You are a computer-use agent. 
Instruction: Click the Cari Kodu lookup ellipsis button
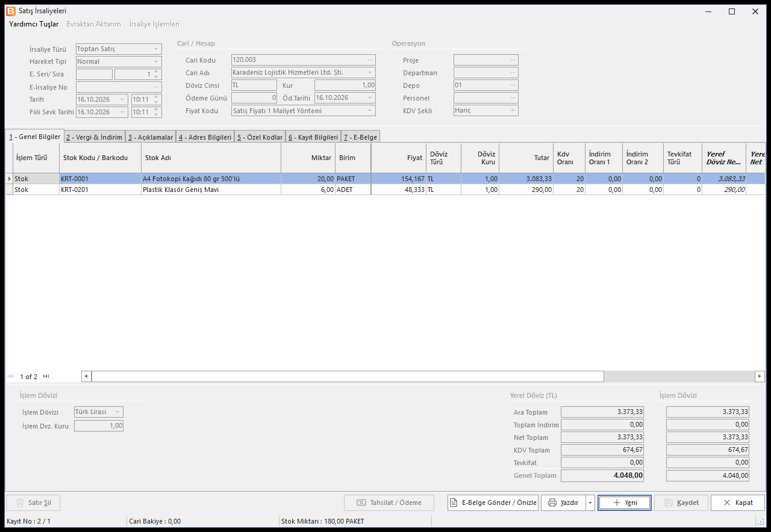click(x=370, y=60)
